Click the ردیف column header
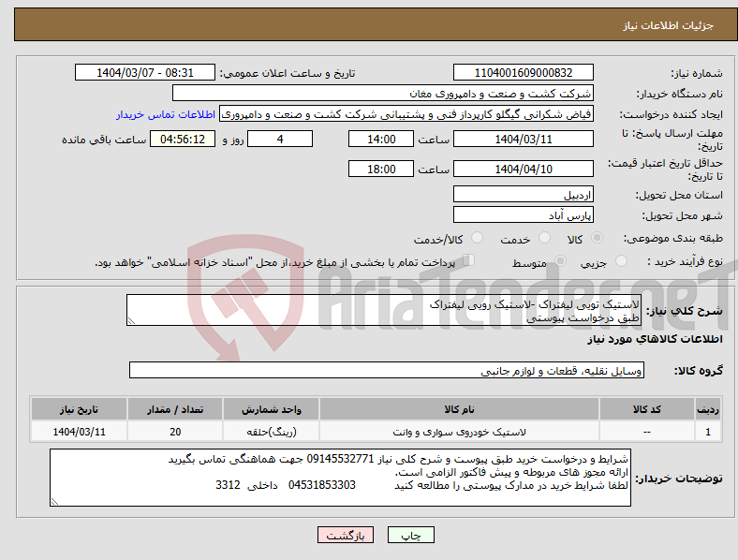Image resolution: width=738 pixels, height=560 pixels. [x=708, y=409]
